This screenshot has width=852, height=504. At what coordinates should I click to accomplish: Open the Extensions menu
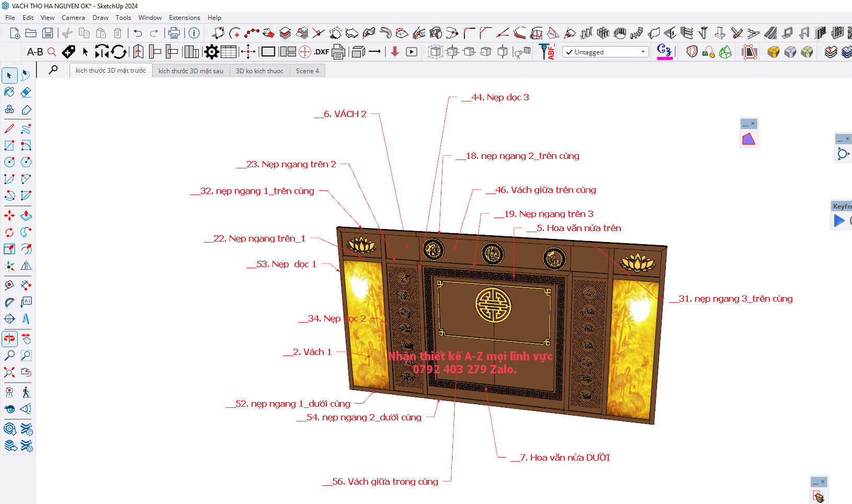pyautogui.click(x=184, y=18)
